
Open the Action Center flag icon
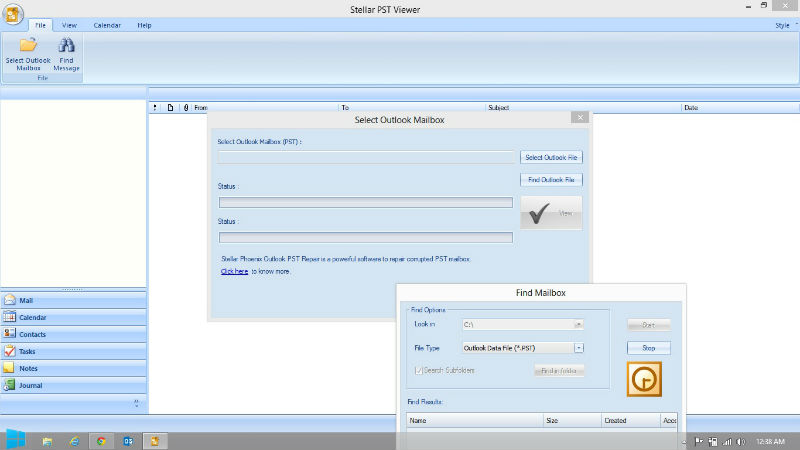(x=699, y=442)
